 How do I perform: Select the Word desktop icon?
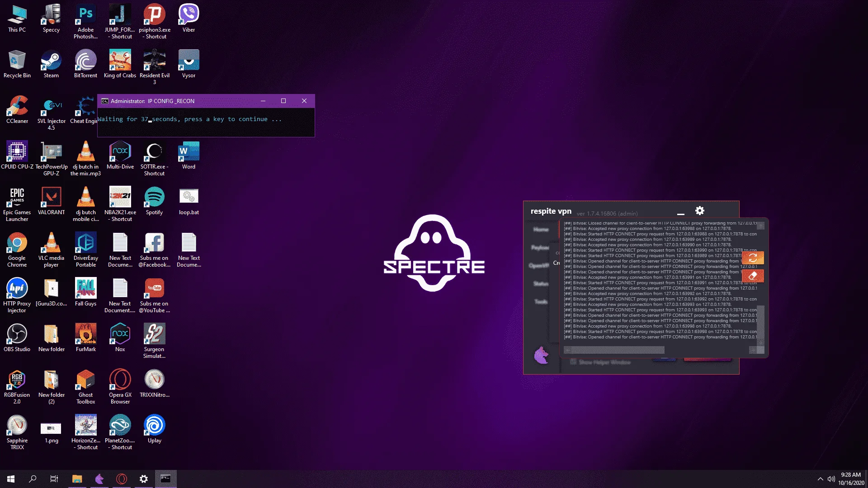(189, 156)
